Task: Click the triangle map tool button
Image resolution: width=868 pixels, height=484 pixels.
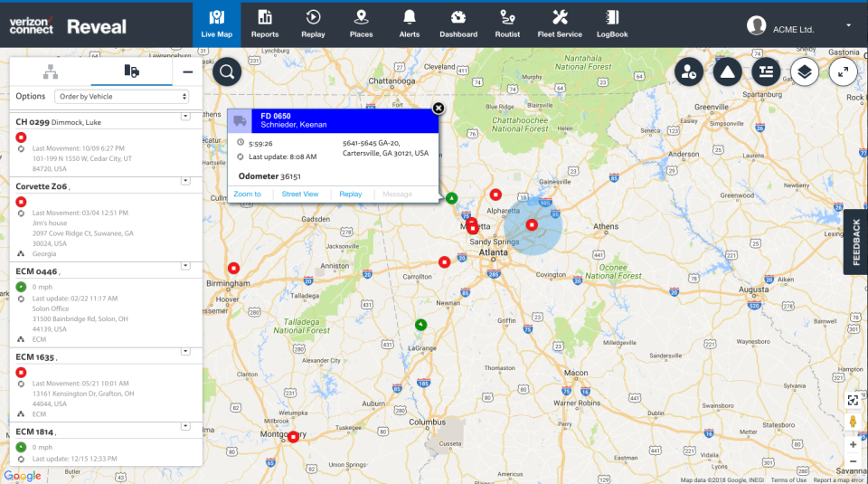Action: (x=727, y=71)
